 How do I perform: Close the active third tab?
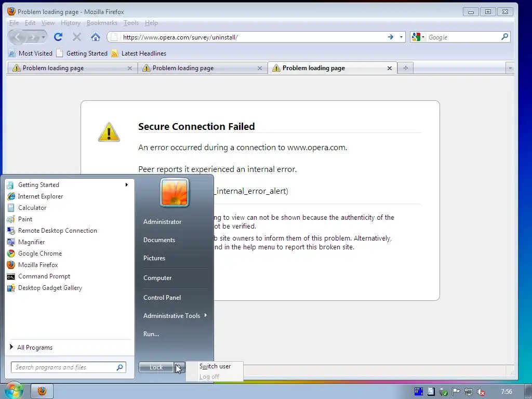390,68
